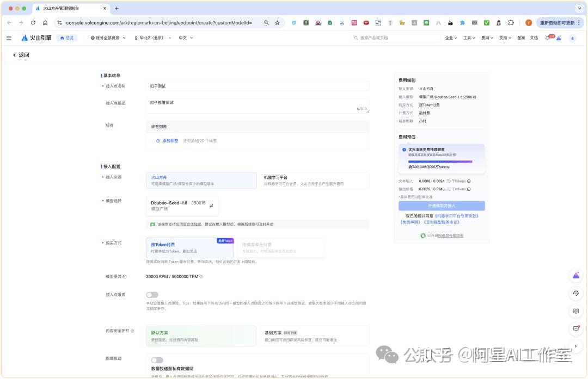Open the 免责声明 link

(x=411, y=222)
